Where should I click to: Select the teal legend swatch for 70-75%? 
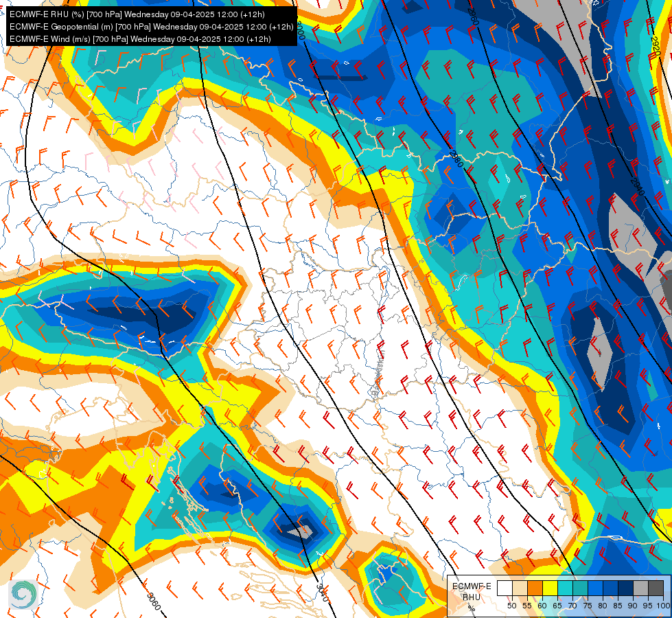pos(580,588)
